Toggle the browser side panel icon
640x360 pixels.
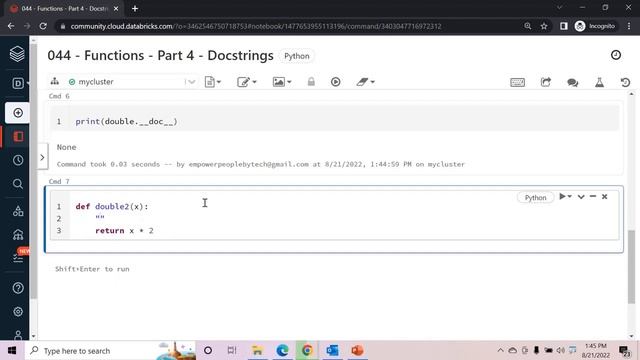[564, 26]
